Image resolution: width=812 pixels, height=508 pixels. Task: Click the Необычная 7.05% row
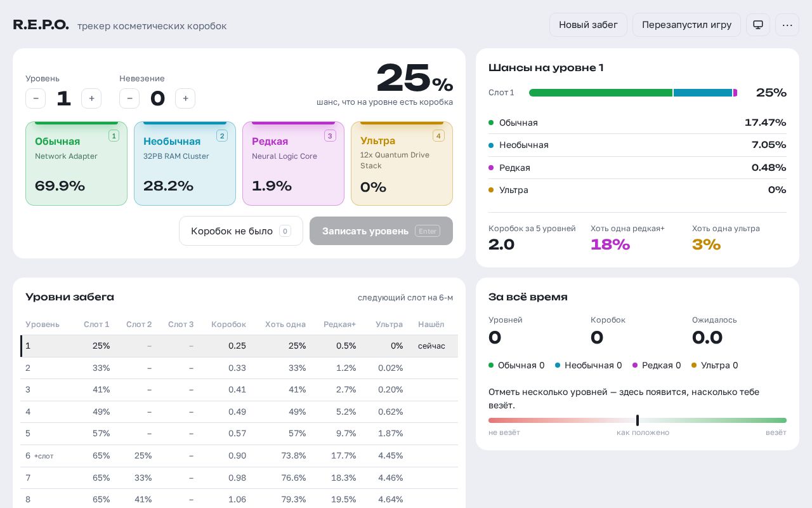(638, 145)
